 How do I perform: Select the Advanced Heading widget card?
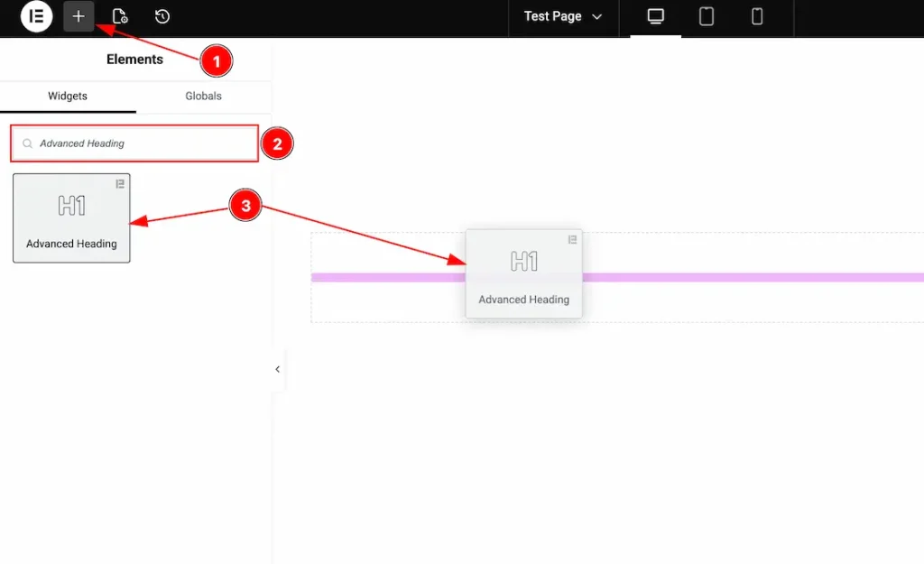pos(71,217)
